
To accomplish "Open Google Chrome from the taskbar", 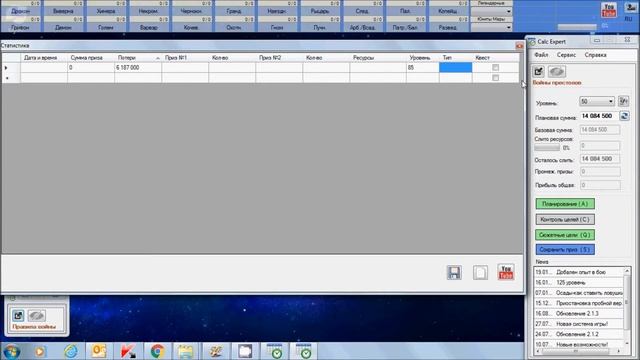I will [x=157, y=351].
